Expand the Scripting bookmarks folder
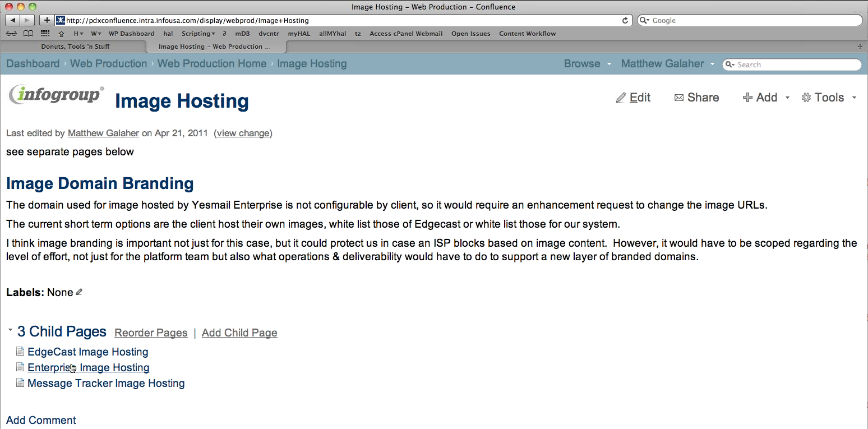Viewport: 868px width, 429px height. click(198, 34)
